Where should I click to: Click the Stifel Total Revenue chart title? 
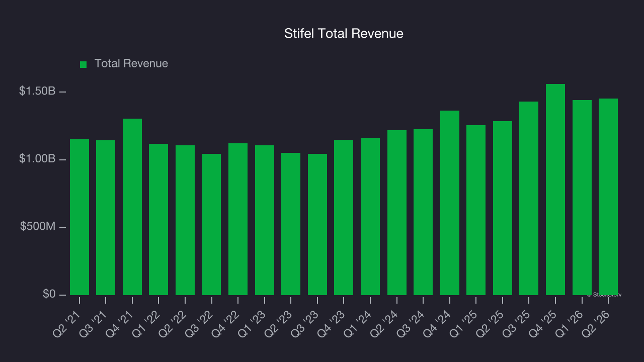click(344, 34)
